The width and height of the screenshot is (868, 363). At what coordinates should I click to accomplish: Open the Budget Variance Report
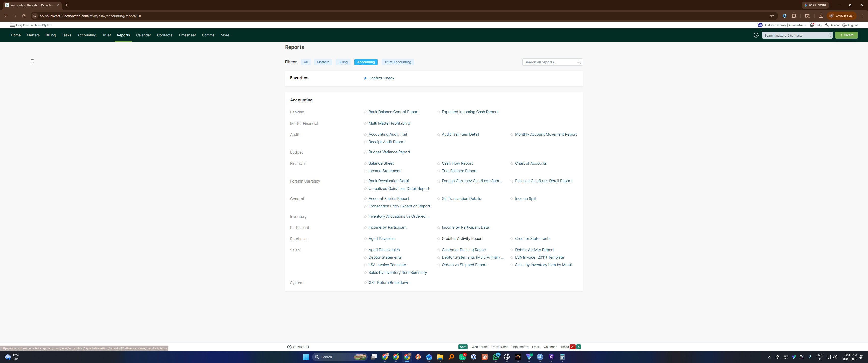389,152
